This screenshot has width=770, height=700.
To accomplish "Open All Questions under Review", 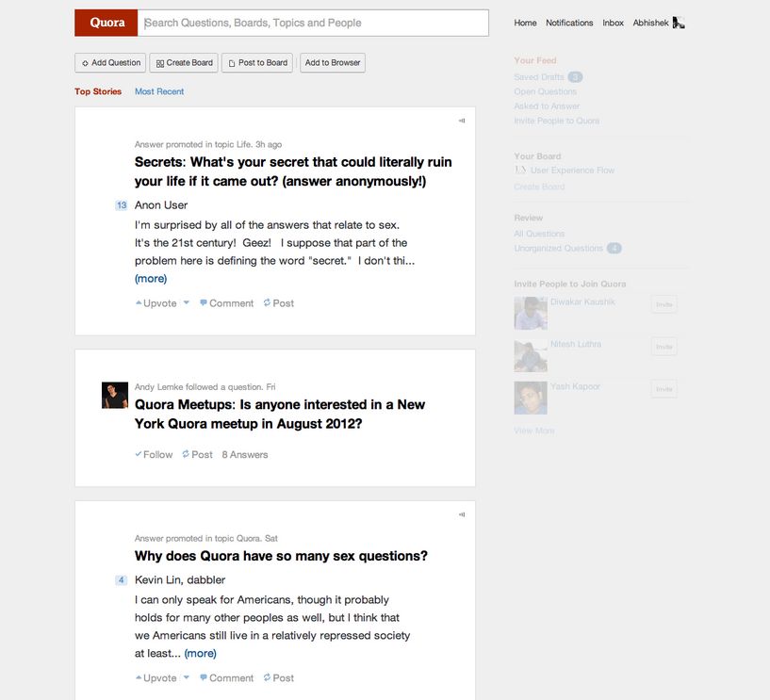I will point(539,234).
